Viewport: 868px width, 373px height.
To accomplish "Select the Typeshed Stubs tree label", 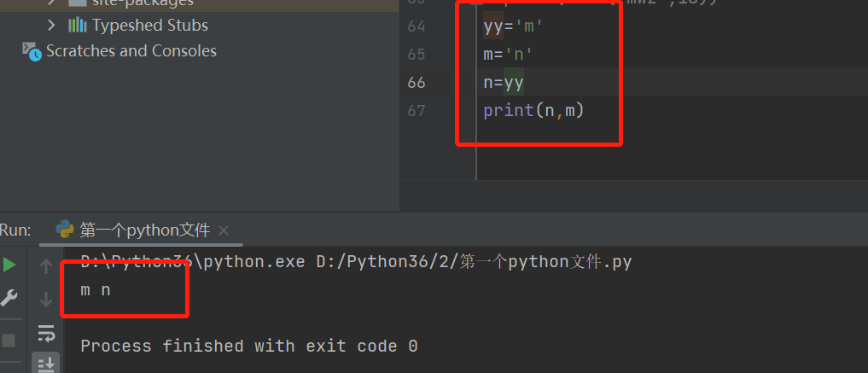I will pos(150,26).
